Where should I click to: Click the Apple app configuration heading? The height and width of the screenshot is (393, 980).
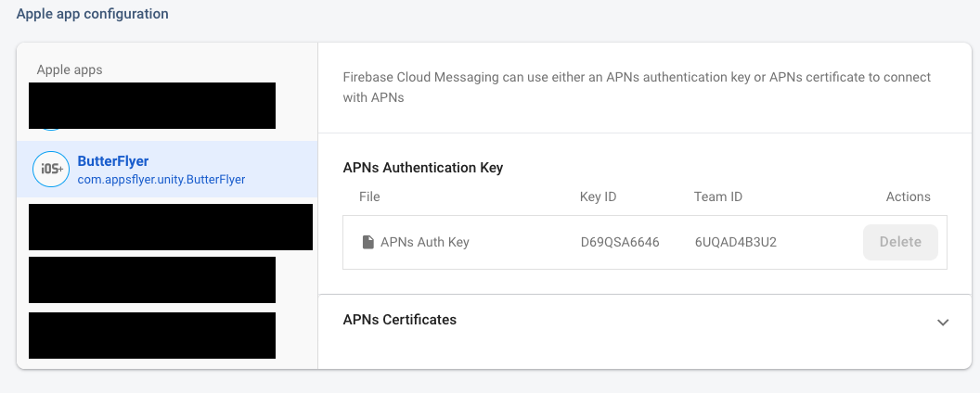pos(93,15)
